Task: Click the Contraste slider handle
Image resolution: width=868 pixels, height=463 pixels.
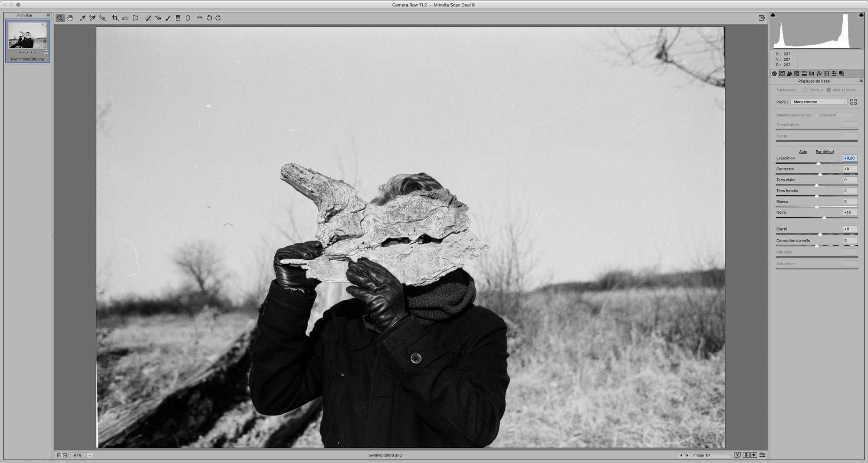Action: (x=820, y=174)
